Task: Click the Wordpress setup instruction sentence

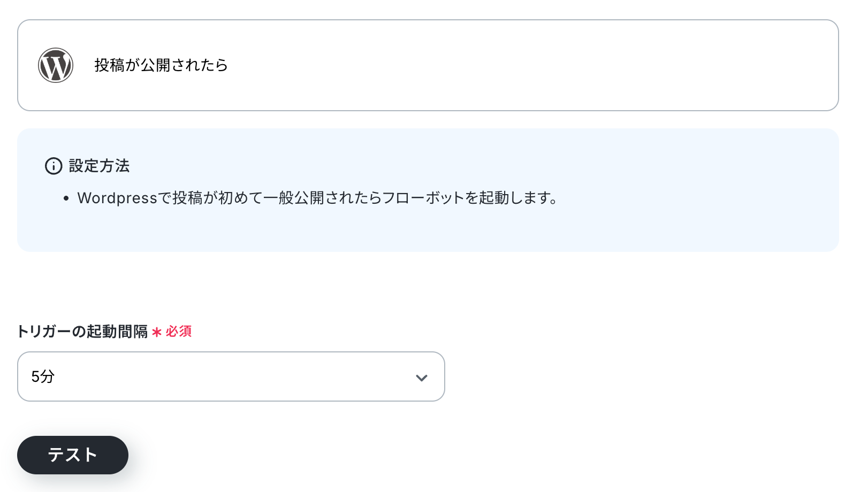Action: click(x=318, y=198)
